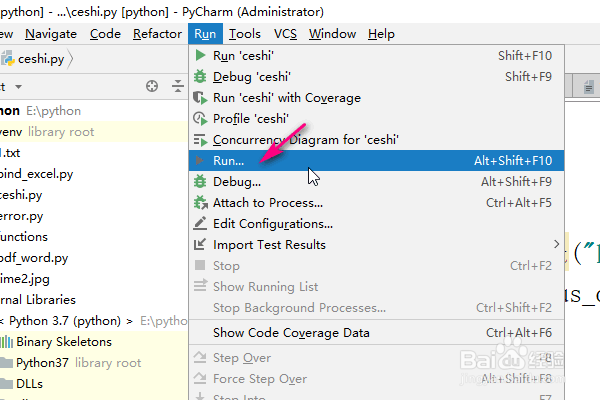Viewport: 600px width, 400px height.
Task: Open the DLLs folder in tree
Action: click(29, 384)
